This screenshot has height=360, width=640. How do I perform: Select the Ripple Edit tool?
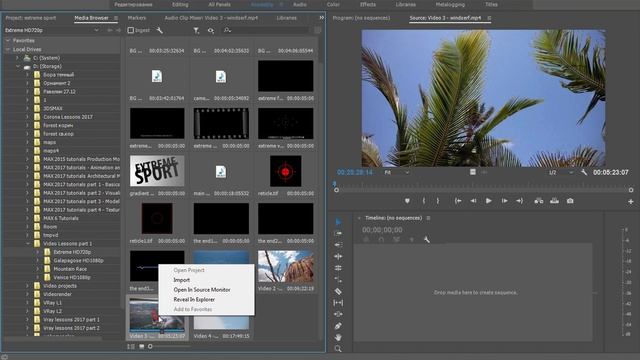[338, 256]
